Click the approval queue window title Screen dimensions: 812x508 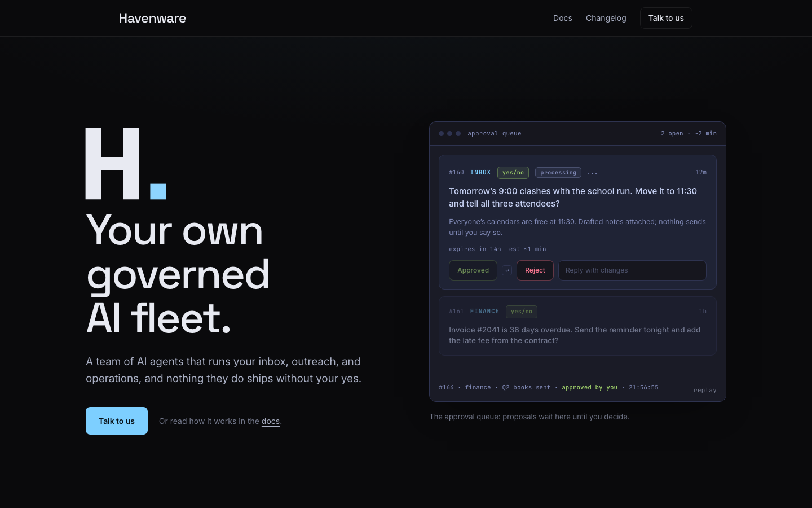pos(495,134)
